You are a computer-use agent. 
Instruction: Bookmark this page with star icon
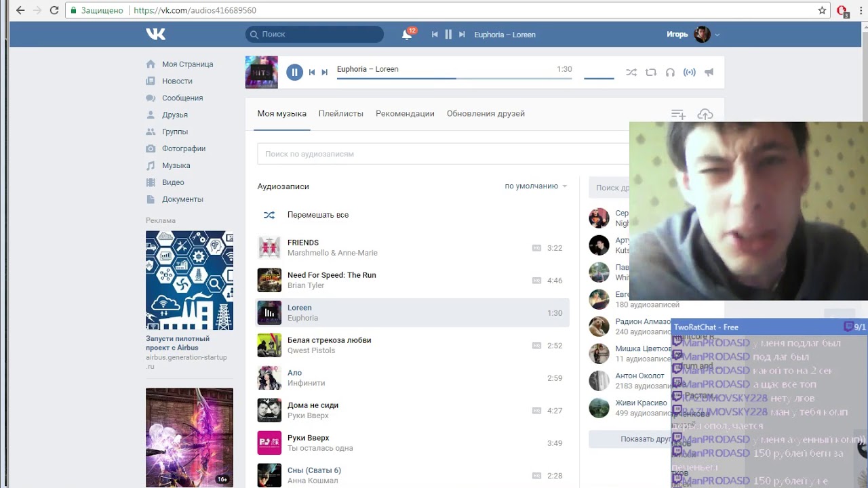click(x=822, y=10)
